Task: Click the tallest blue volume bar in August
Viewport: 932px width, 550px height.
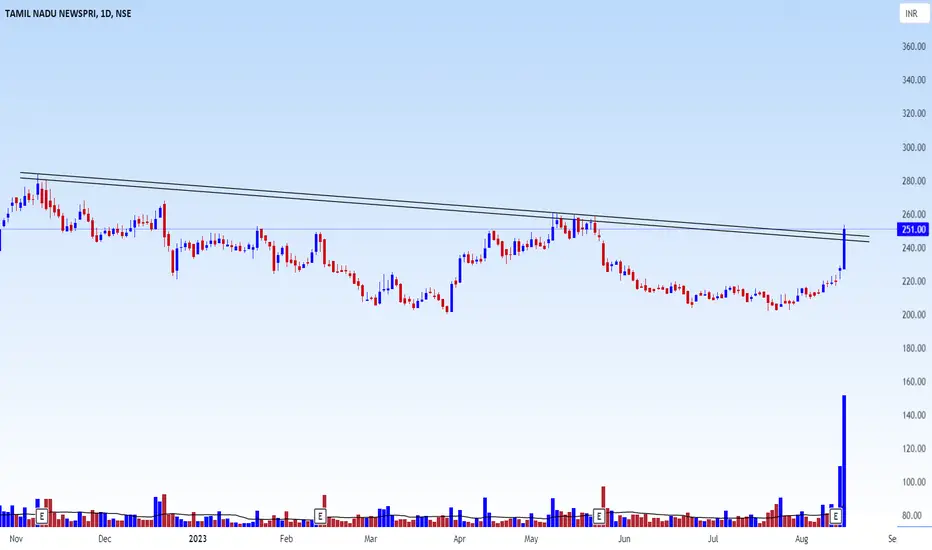Action: [x=844, y=461]
